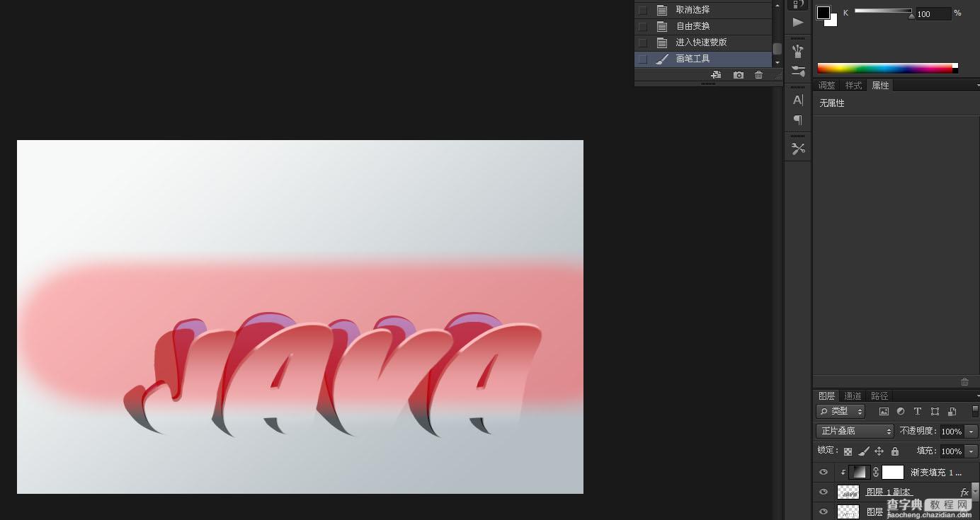Click the 不透明度 100% field
This screenshot has width=980, height=520.
tap(952, 431)
